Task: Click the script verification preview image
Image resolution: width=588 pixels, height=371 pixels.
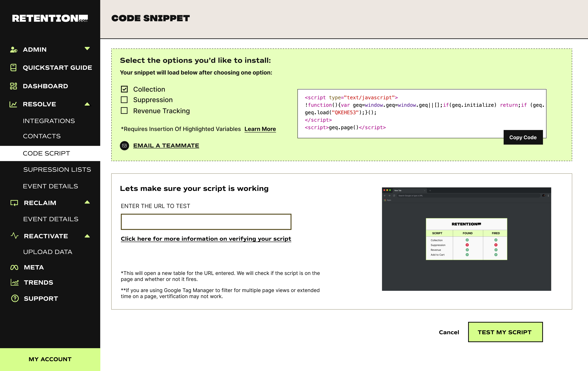Action: click(x=466, y=239)
